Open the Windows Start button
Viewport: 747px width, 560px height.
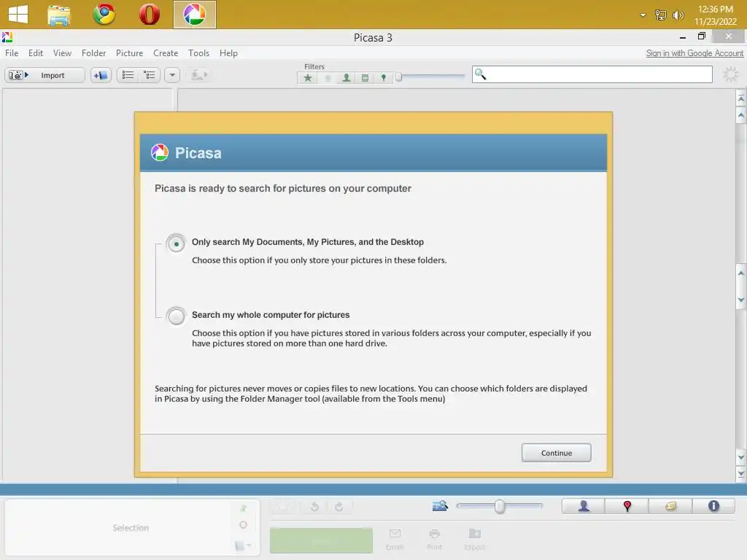pos(18,15)
